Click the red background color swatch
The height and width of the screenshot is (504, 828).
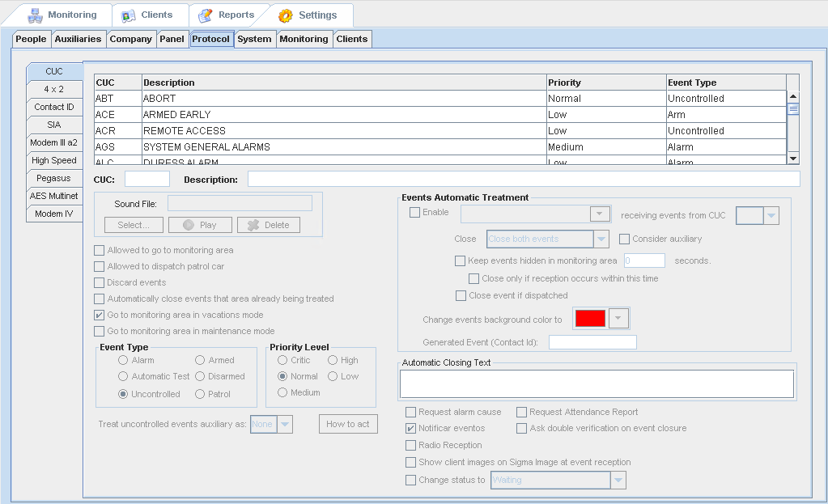point(590,318)
